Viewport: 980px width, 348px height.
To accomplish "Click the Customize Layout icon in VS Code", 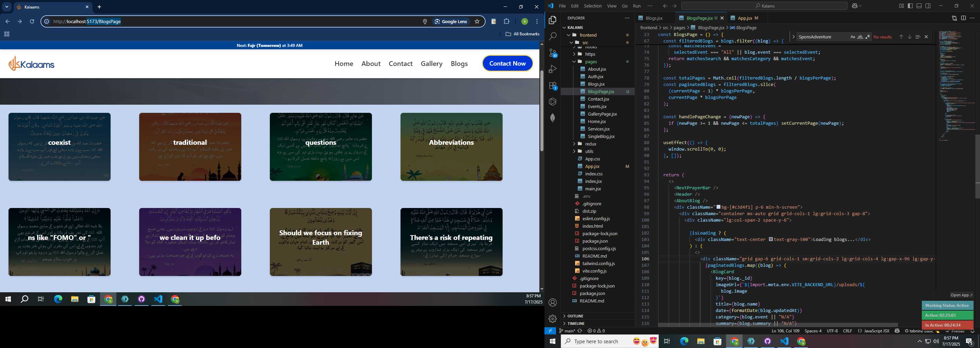I will point(901,6).
